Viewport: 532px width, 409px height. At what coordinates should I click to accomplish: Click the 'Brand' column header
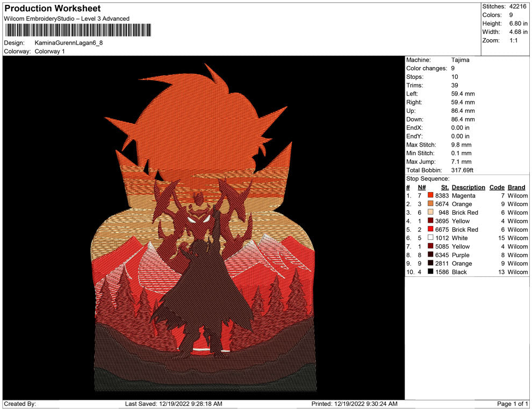[516, 187]
